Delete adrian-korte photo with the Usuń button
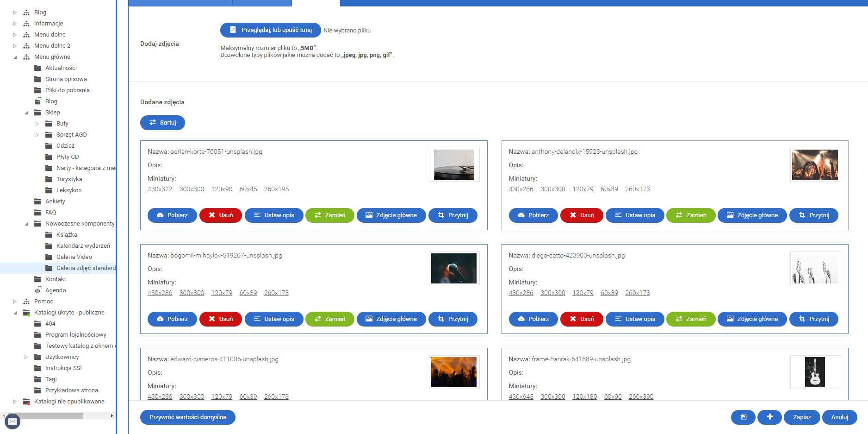Image resolution: width=868 pixels, height=434 pixels. (221, 215)
